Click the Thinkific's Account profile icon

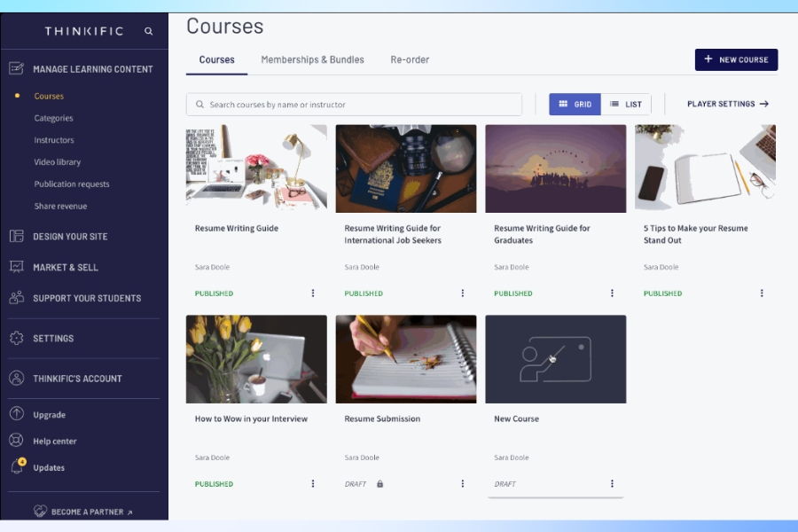(x=16, y=379)
